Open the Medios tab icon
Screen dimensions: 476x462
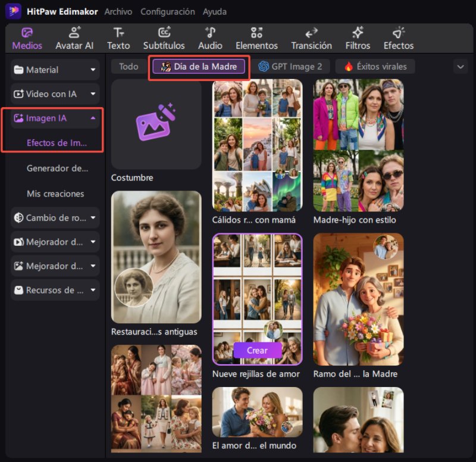point(27,33)
